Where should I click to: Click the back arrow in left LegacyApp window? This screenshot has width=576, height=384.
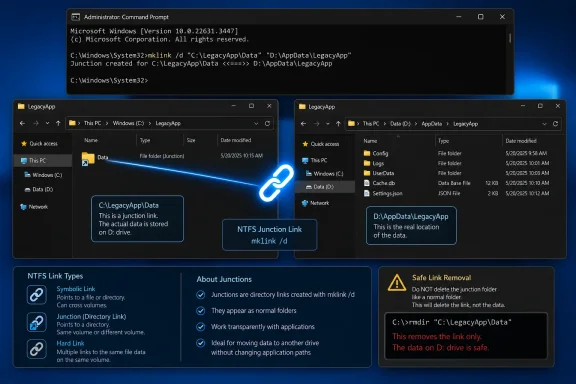coord(22,123)
